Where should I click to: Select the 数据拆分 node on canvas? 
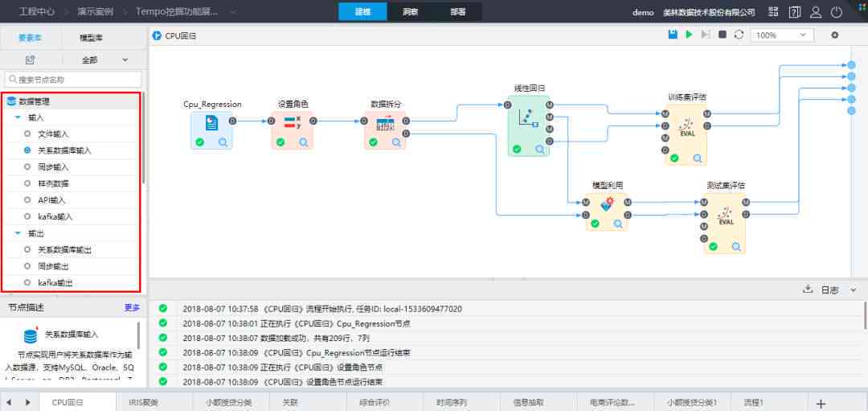[385, 131]
